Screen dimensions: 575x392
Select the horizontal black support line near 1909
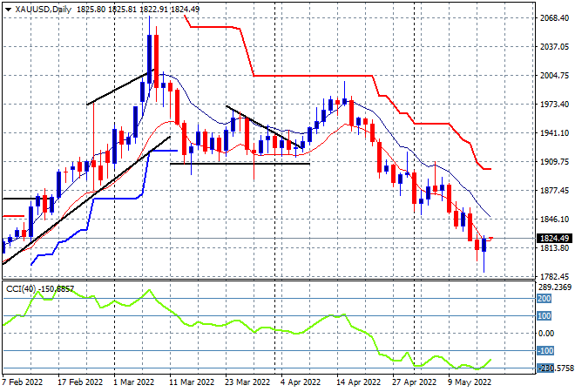click(x=240, y=164)
